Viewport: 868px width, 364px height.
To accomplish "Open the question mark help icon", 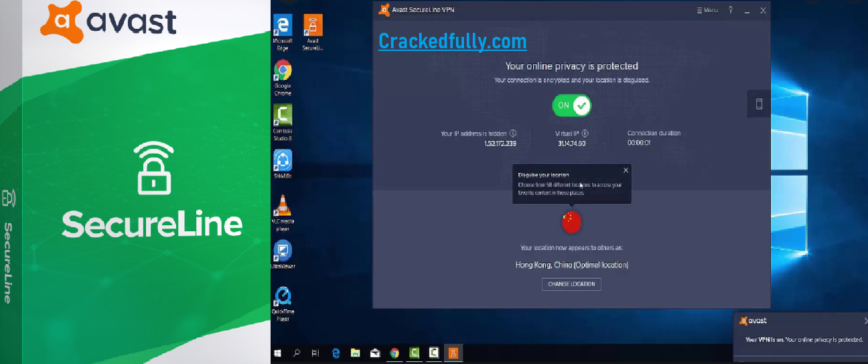I will tap(731, 10).
